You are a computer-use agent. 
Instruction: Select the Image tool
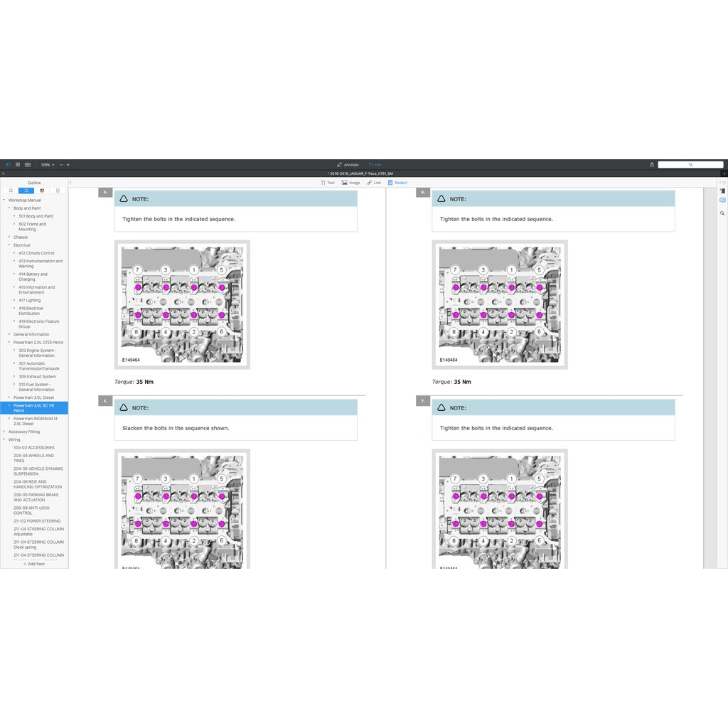[x=350, y=183]
